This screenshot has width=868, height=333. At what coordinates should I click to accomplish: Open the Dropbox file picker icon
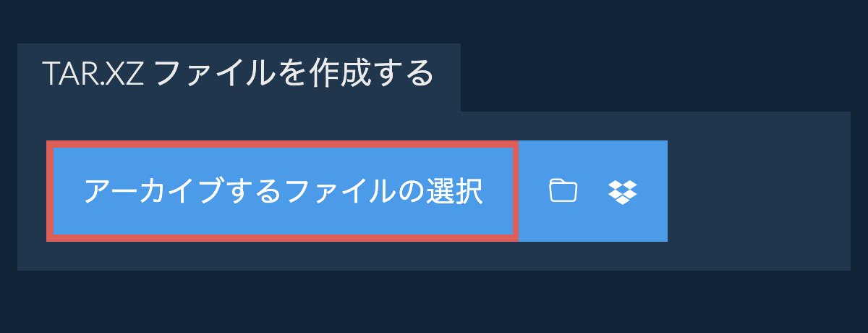pos(622,191)
